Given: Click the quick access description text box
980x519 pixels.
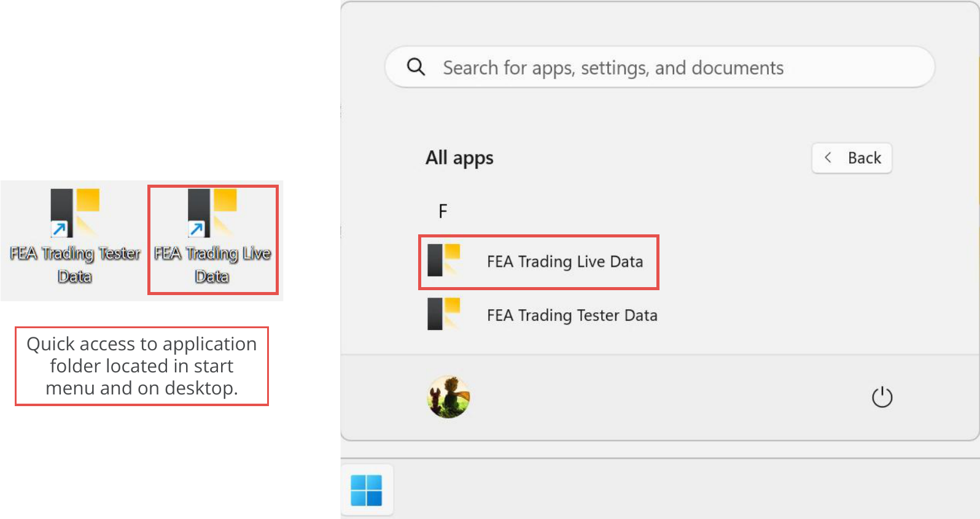Looking at the screenshot, I should [x=142, y=366].
